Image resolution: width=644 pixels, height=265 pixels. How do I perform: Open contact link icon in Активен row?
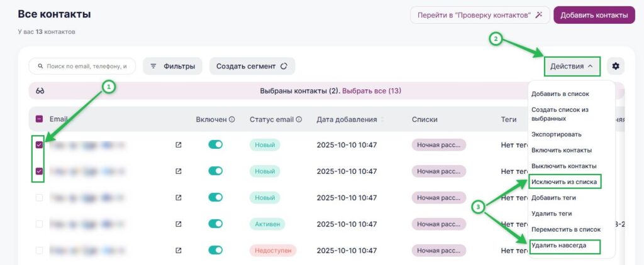pos(178,224)
